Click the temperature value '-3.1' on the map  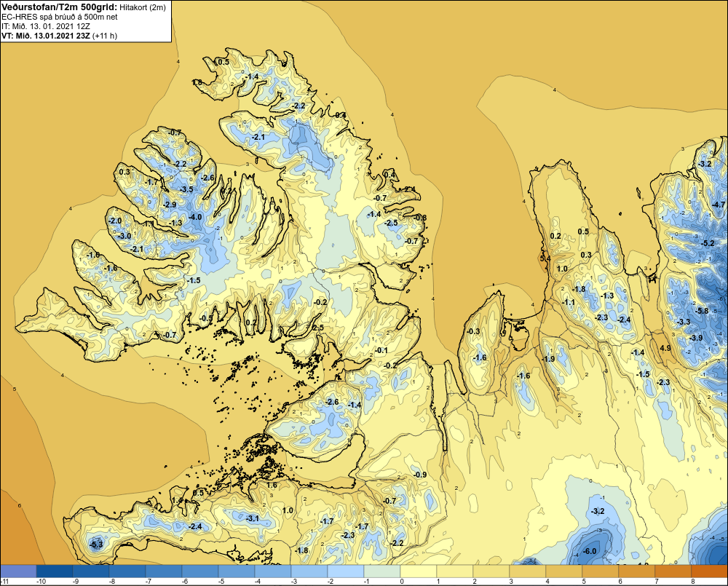tap(252, 518)
